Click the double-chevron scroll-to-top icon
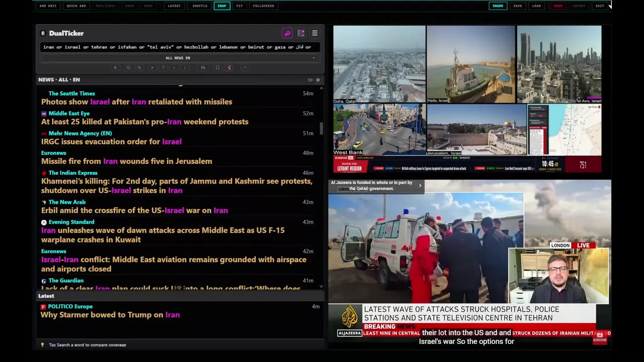644x362 pixels. click(x=163, y=68)
